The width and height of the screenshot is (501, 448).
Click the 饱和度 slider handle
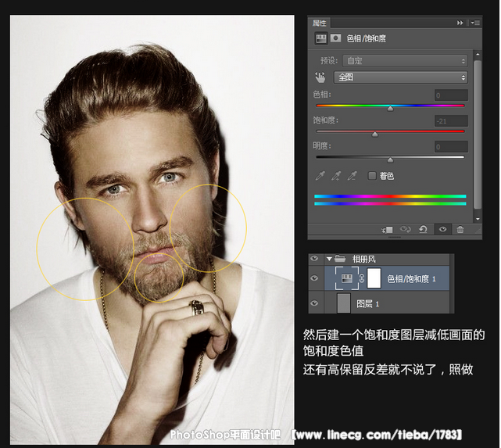click(x=374, y=134)
